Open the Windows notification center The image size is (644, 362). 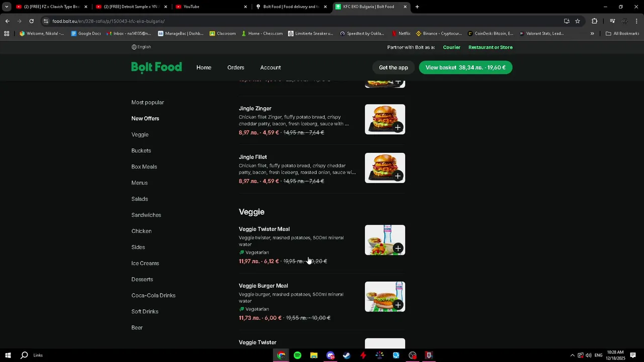click(x=633, y=355)
